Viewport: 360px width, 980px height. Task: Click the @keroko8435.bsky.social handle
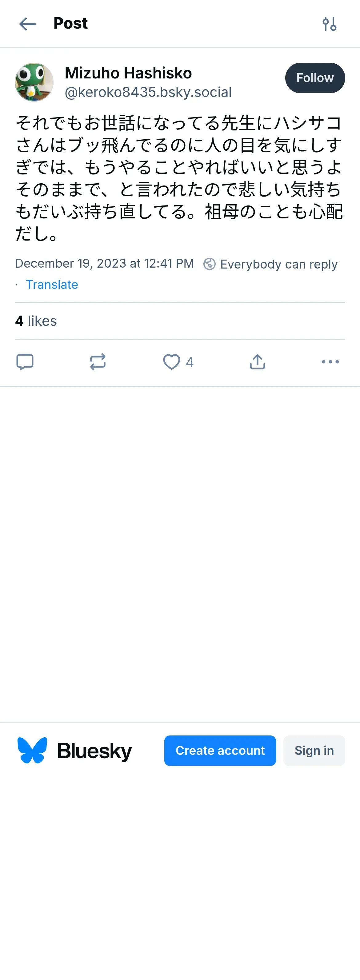(x=148, y=92)
